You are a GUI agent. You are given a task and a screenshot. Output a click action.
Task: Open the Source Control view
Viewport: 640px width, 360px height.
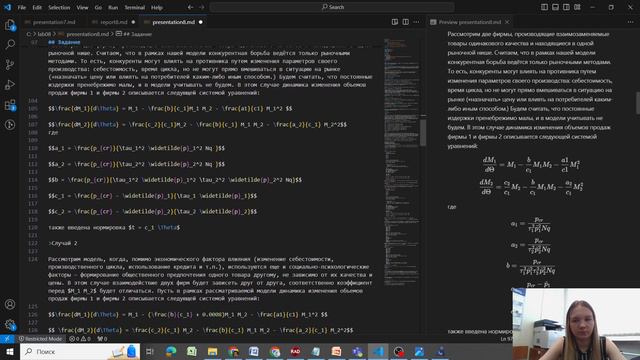[x=10, y=64]
